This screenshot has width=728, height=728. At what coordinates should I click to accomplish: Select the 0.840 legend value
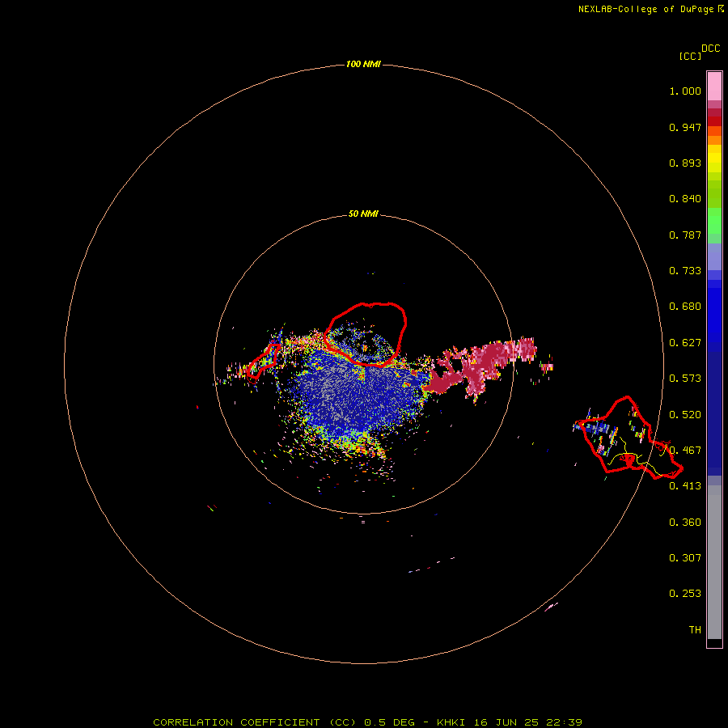(685, 199)
